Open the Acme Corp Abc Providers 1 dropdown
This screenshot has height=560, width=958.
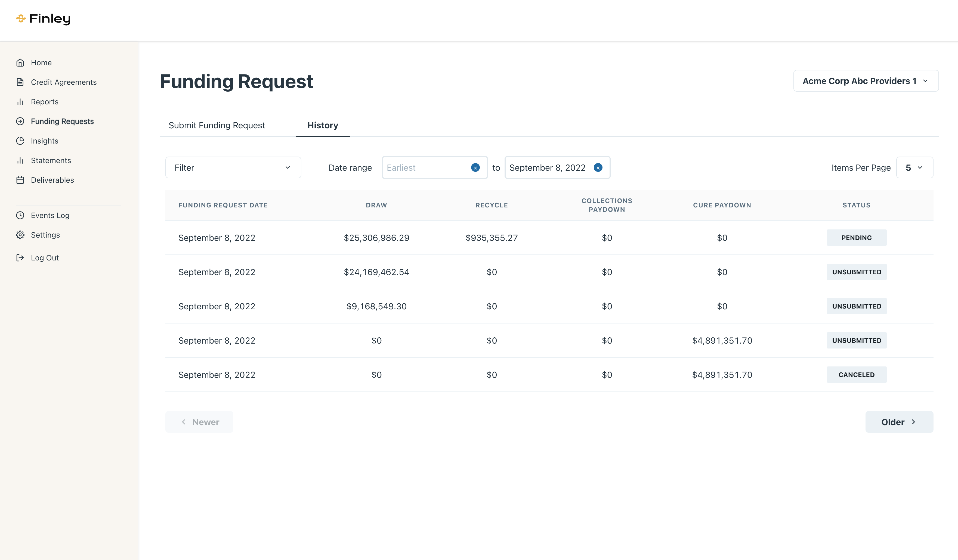coord(866,81)
